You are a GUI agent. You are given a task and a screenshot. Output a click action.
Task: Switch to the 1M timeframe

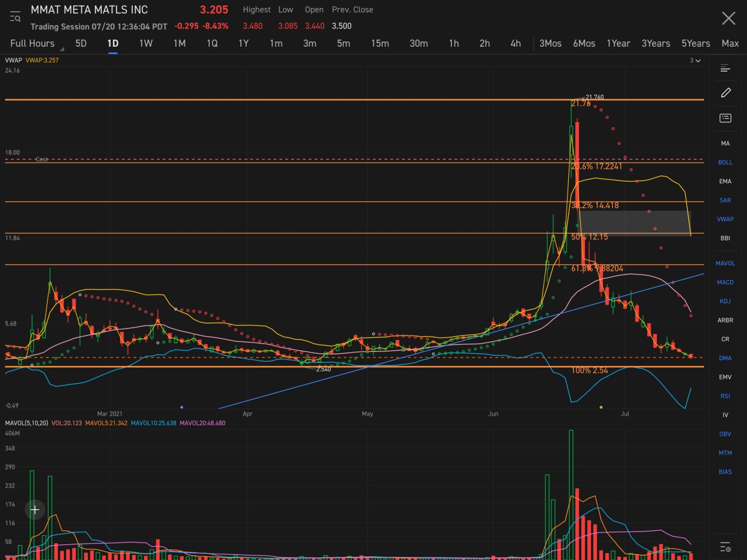click(179, 43)
